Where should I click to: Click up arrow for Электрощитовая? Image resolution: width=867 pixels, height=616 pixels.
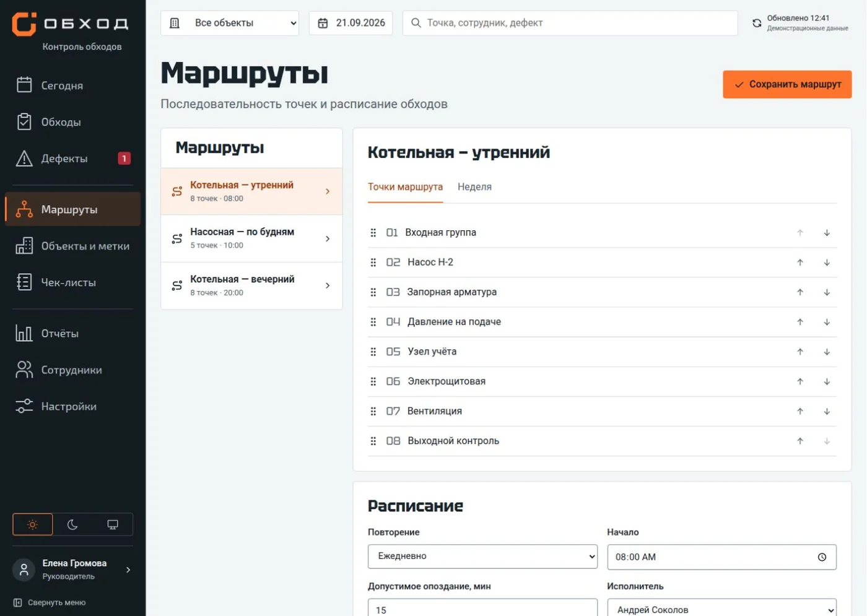[x=800, y=381]
